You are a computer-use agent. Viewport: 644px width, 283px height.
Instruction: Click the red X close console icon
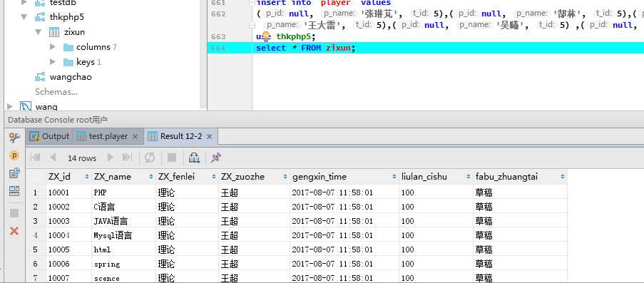(14, 231)
